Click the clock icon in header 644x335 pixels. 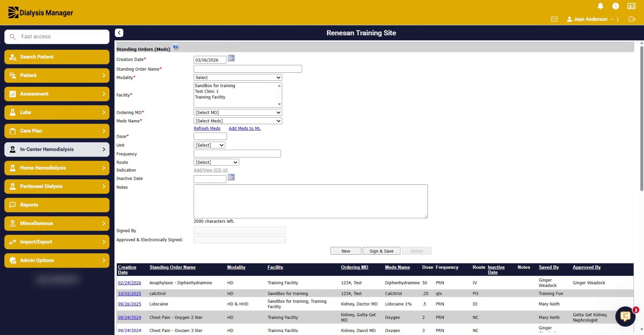click(x=616, y=6)
